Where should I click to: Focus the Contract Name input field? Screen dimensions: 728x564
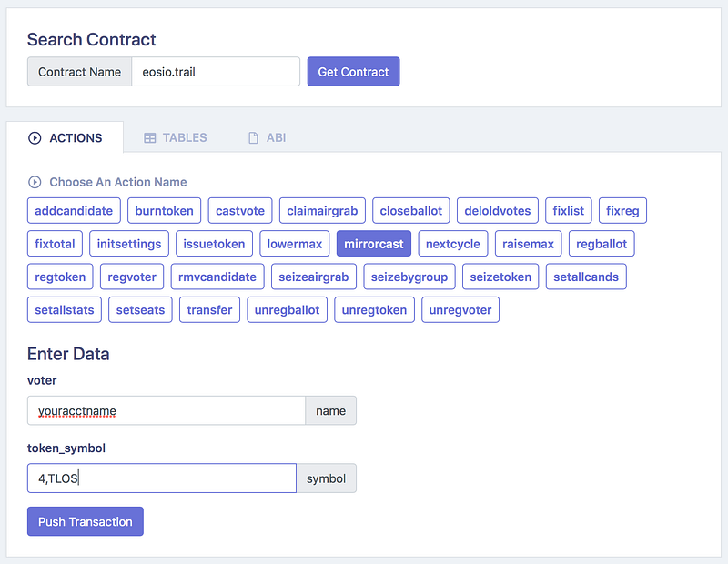216,72
